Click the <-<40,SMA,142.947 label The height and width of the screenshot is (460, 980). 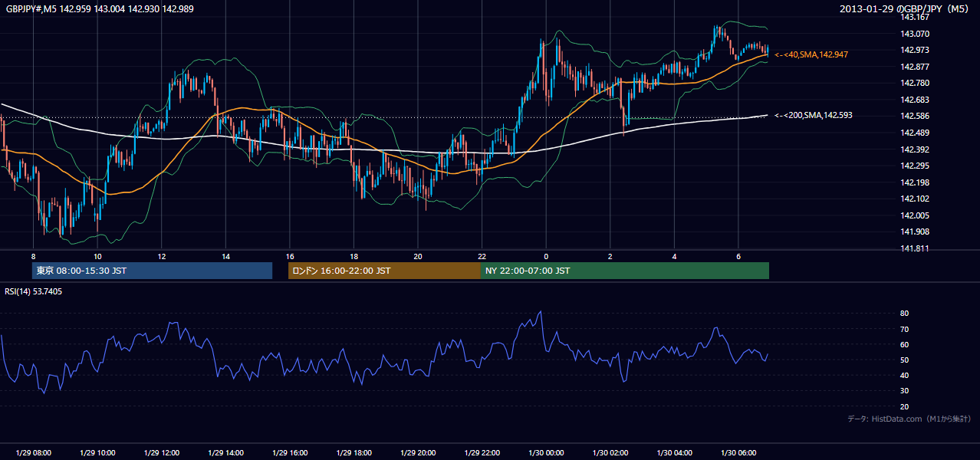click(811, 55)
